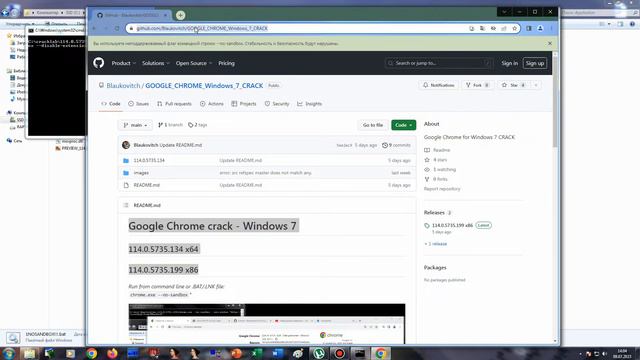
Task: Go back in Chrome
Action: (x=95, y=28)
